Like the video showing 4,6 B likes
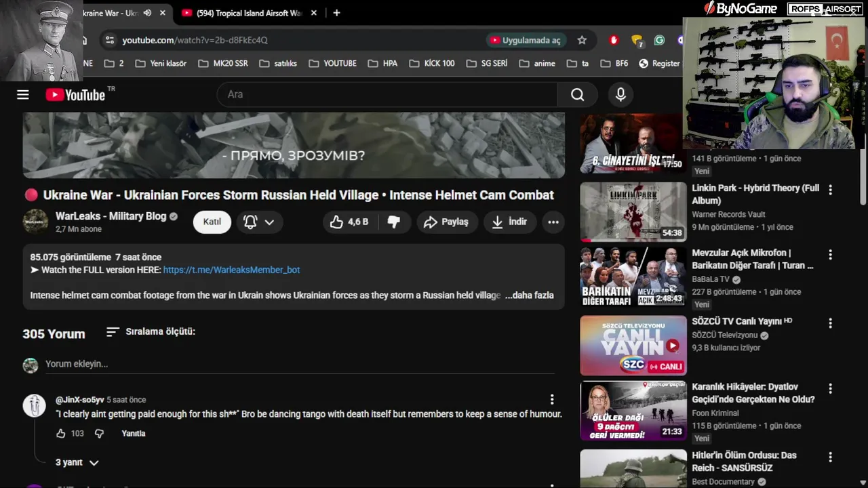Screen dimensions: 868x488 (x=349, y=222)
